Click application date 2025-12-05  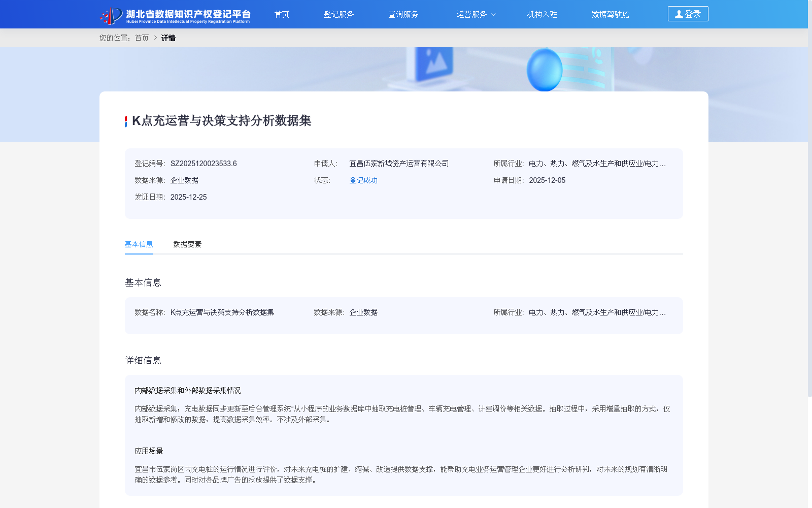(x=547, y=180)
